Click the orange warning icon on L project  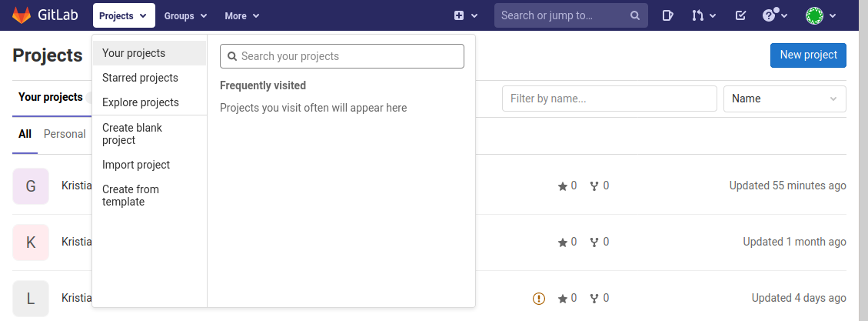[539, 299]
